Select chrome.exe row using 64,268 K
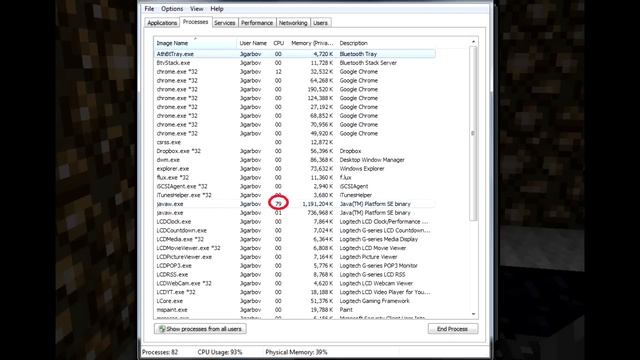The width and height of the screenshot is (640, 360). pyautogui.click(x=294, y=80)
